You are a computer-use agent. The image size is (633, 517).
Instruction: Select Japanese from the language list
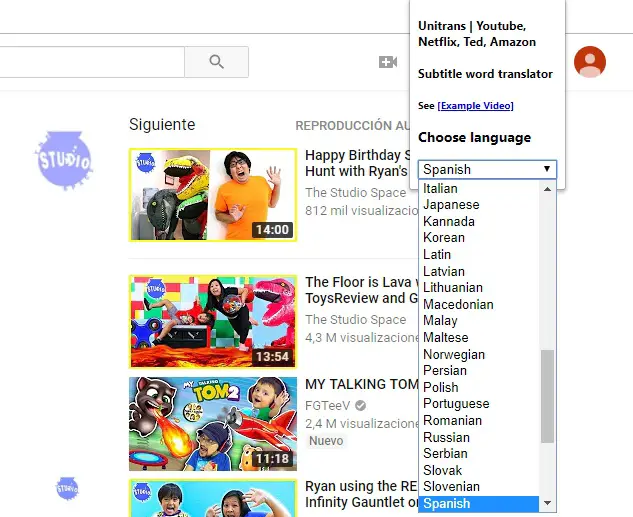click(x=479, y=205)
